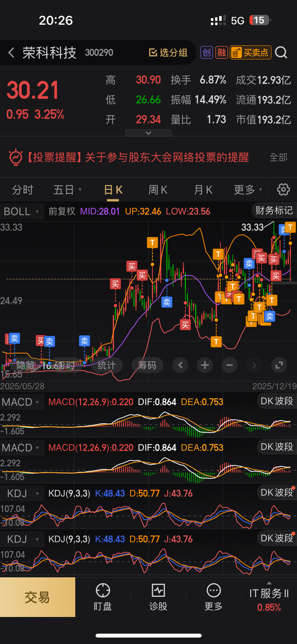Expand the quote details chevron
Viewport: 297px width, 644px height.
(148, 133)
